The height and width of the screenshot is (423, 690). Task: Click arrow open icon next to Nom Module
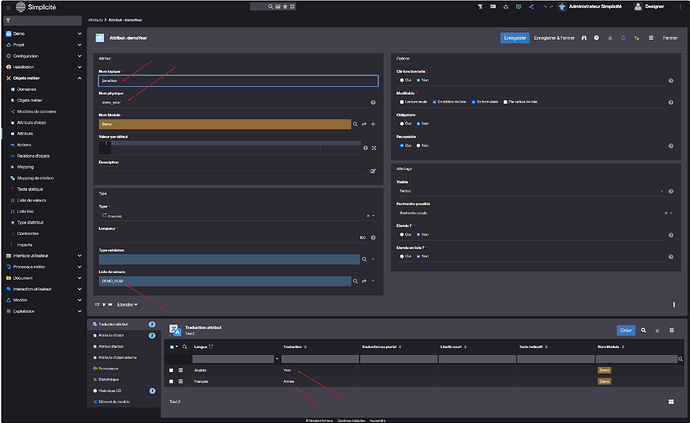point(364,124)
